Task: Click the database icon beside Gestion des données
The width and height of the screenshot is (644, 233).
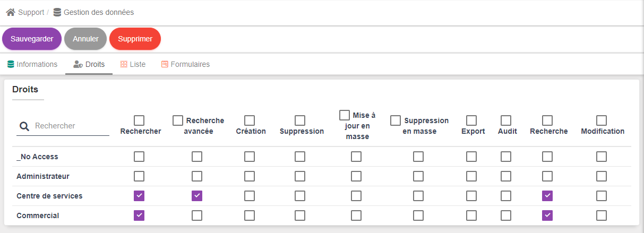Action: [57, 12]
